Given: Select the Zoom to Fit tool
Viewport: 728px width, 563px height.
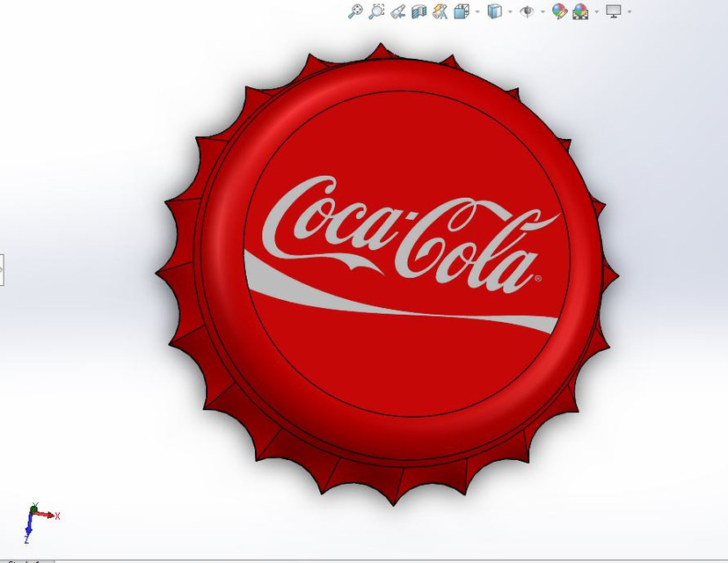Looking at the screenshot, I should tap(356, 11).
